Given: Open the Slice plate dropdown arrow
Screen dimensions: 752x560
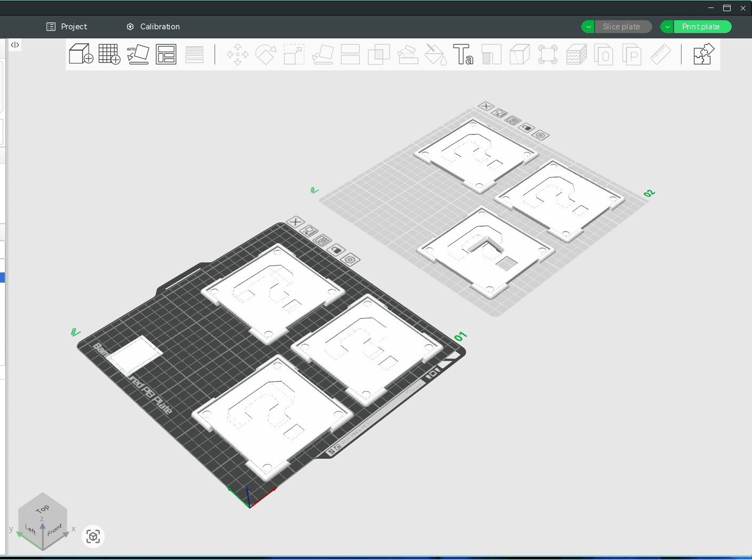Looking at the screenshot, I should tap(587, 26).
